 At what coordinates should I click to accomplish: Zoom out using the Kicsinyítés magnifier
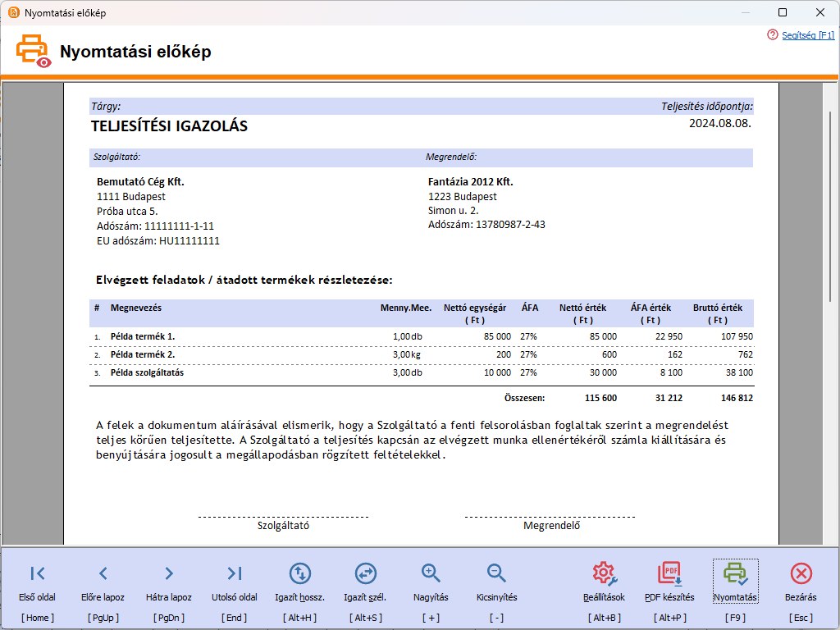[x=495, y=582]
